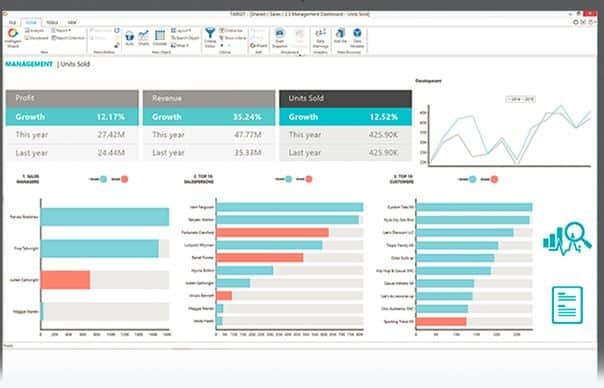Create a new Dashboard from the ribbon
Screen dimensions: 604x388
tap(37, 38)
